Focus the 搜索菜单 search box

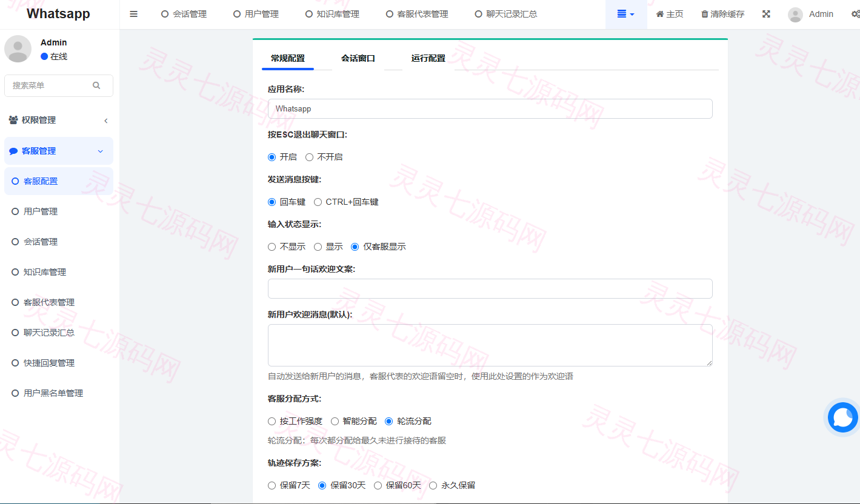(59, 85)
